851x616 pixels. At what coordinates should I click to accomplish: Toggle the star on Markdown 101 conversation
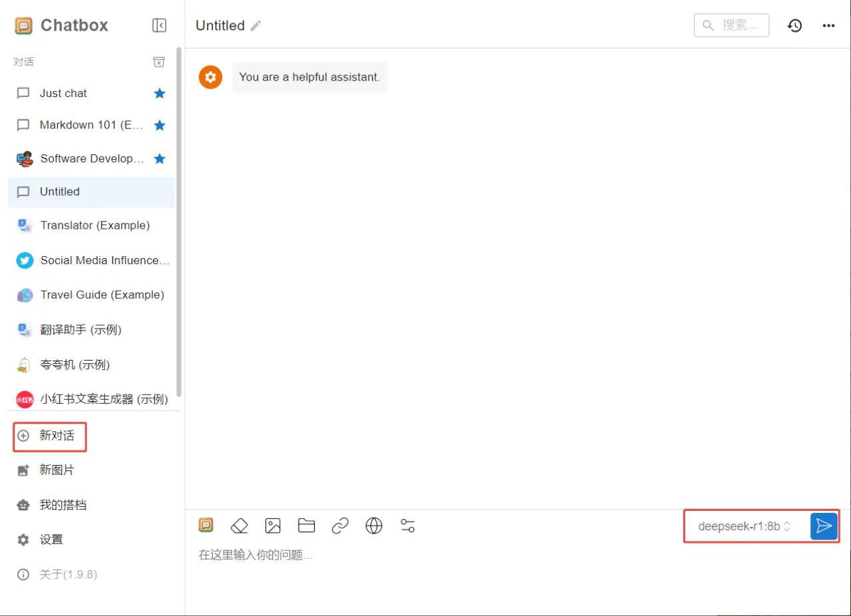pyautogui.click(x=160, y=125)
